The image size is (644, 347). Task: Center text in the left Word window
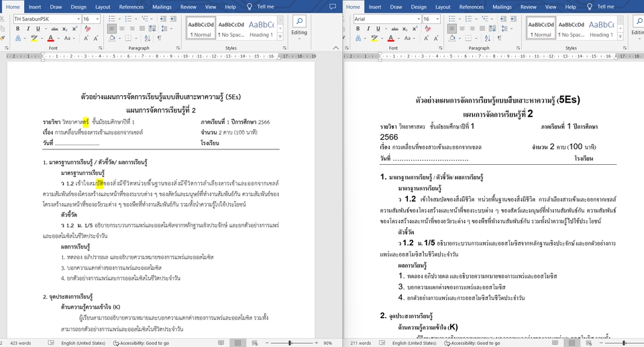pyautogui.click(x=122, y=29)
